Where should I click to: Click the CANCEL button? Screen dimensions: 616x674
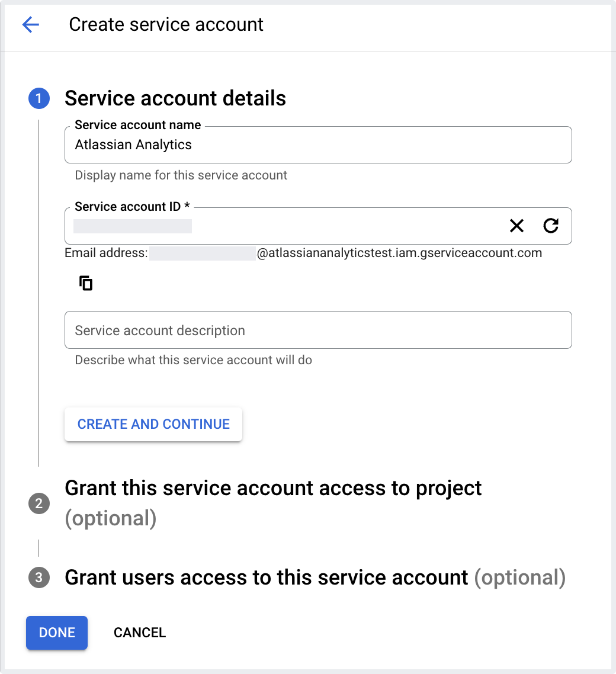tap(140, 633)
